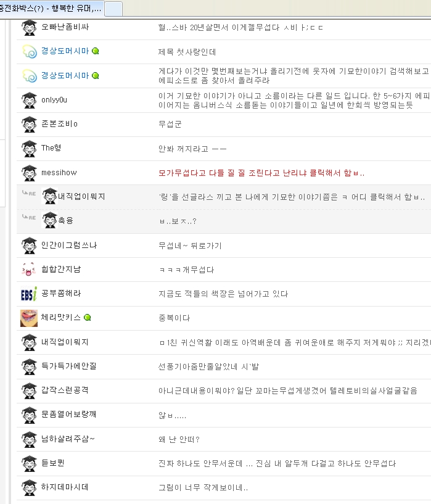Click the username 넘하살려주삼~
Image resolution: width=431 pixels, height=504 pixels.
pyautogui.click(x=68, y=439)
